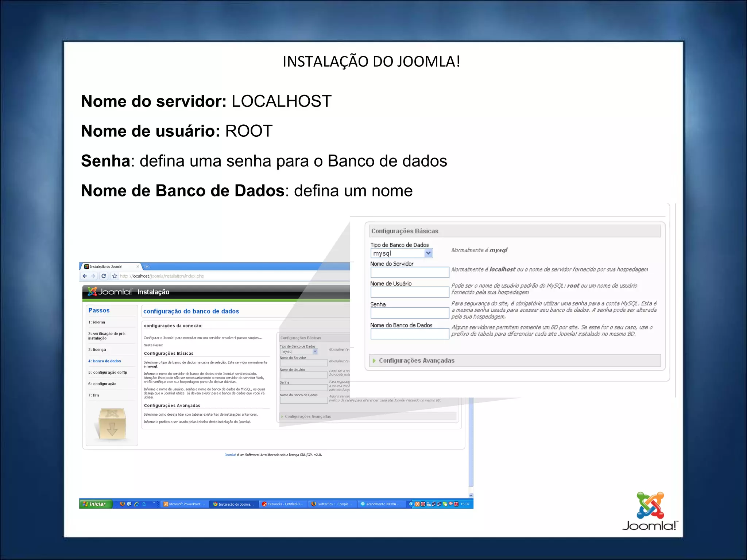Viewport: 747px width, 560px height.
Task: Click the 15:07 system clock
Action: pos(465,504)
